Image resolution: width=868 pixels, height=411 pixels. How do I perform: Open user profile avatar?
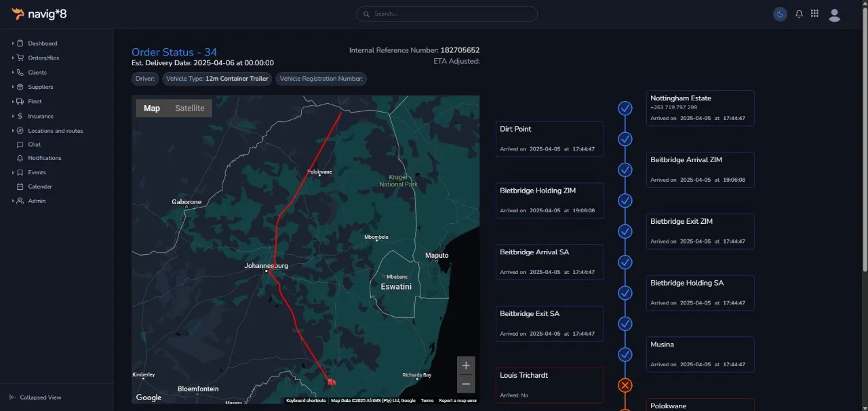tap(835, 14)
